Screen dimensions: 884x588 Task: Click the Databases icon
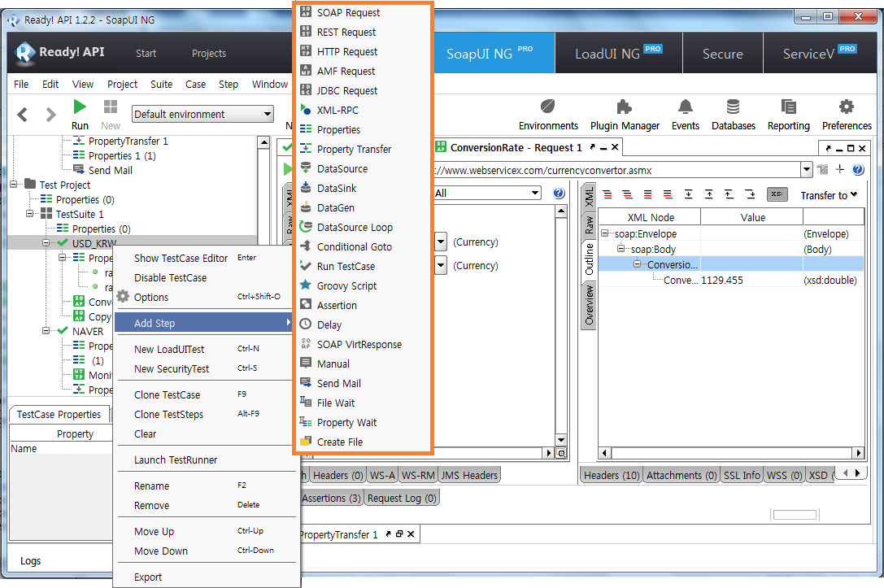733,107
